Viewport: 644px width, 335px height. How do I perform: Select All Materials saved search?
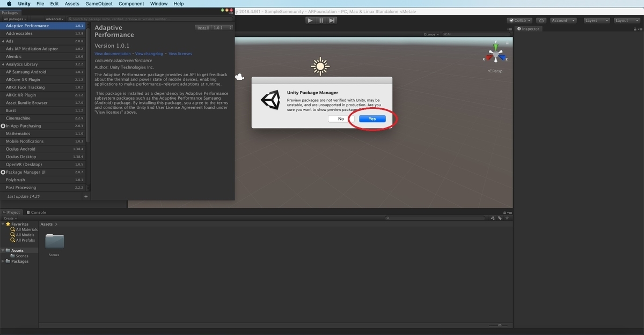[24, 229]
